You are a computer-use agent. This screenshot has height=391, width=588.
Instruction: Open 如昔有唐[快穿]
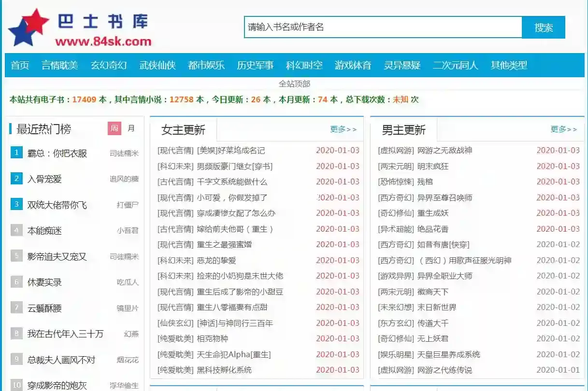click(443, 245)
